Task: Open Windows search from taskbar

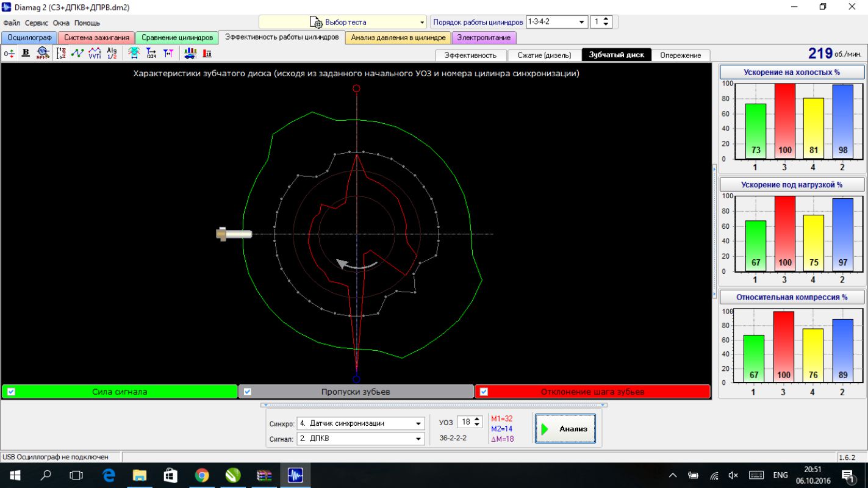Action: point(46,475)
